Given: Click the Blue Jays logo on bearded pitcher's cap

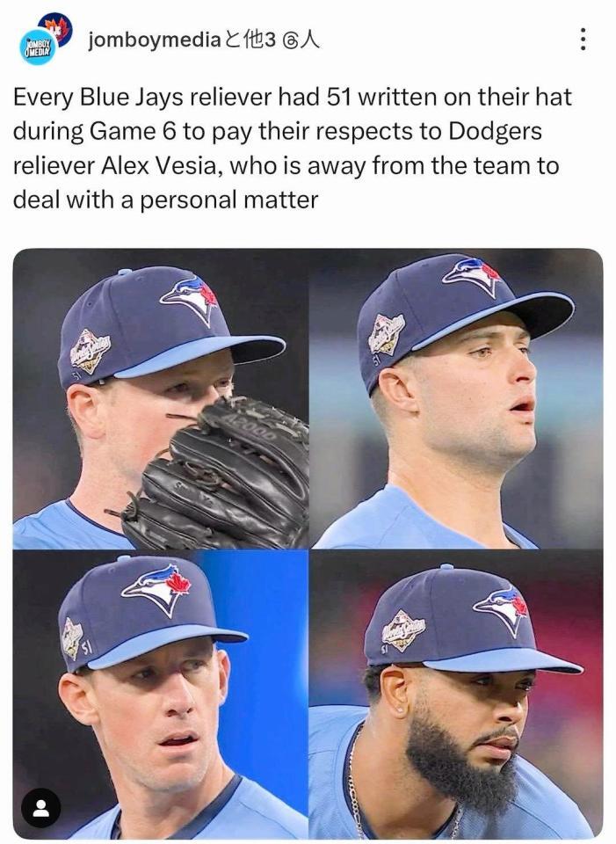Looking at the screenshot, I should pyautogui.click(x=501, y=609).
